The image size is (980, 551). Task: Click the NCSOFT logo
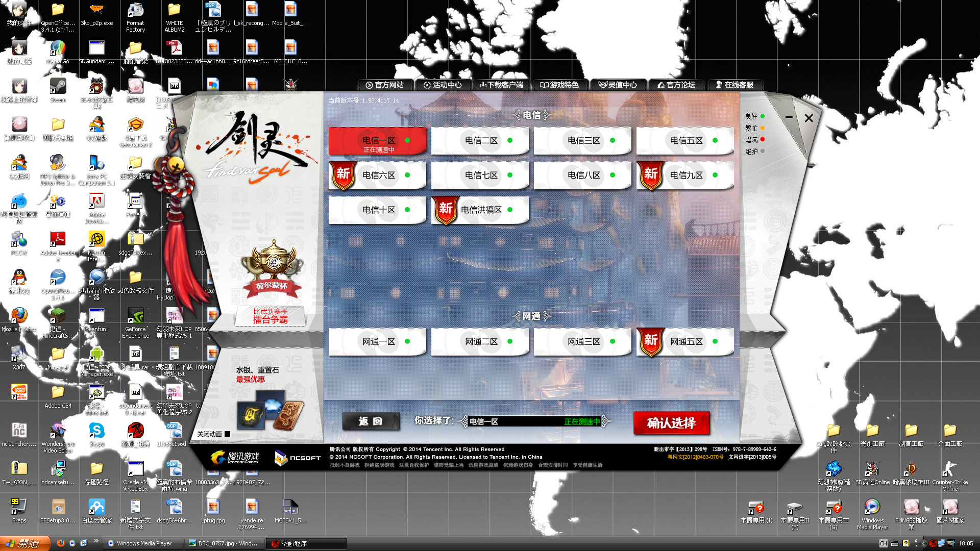[x=298, y=458]
